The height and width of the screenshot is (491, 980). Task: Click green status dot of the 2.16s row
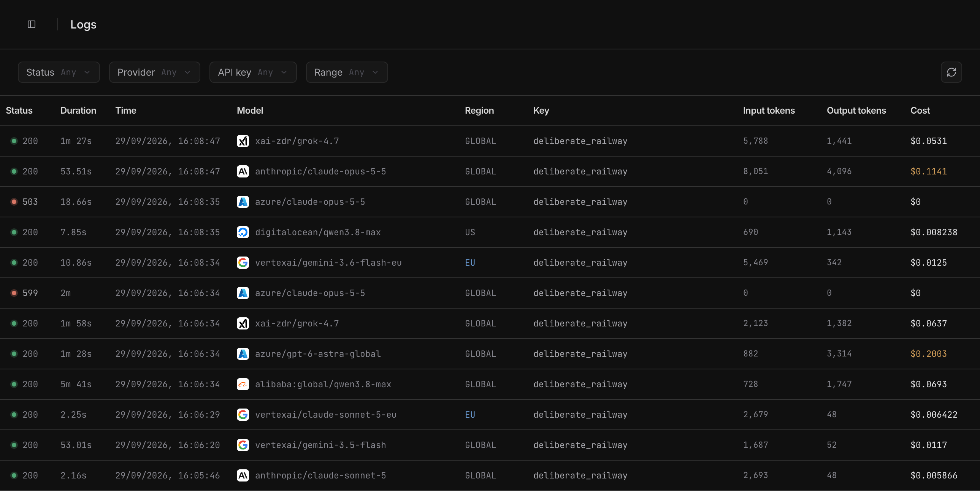[x=14, y=475]
